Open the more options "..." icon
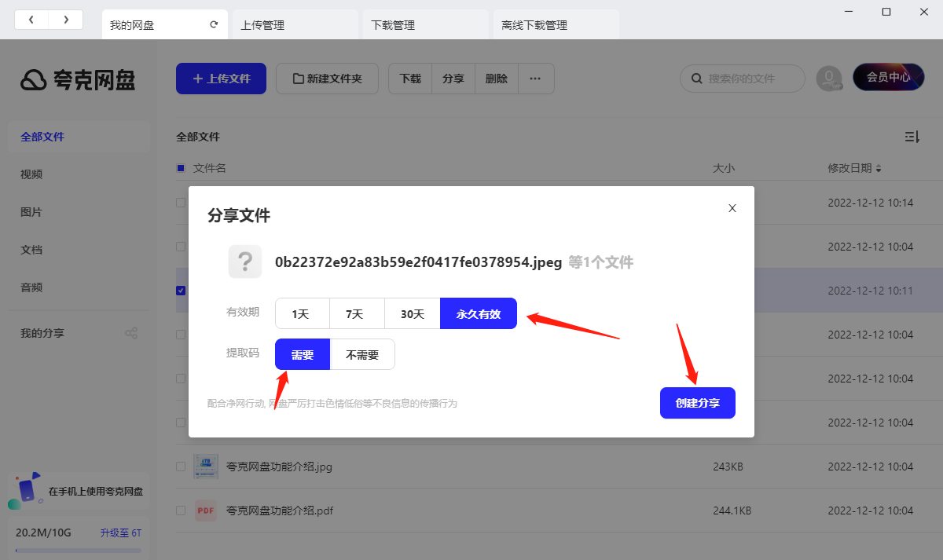 click(536, 79)
